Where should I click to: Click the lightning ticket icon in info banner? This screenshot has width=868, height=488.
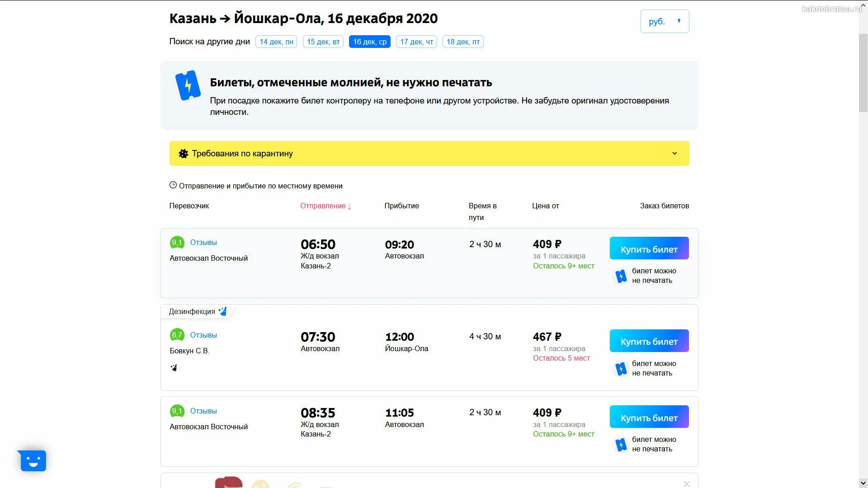click(x=188, y=85)
